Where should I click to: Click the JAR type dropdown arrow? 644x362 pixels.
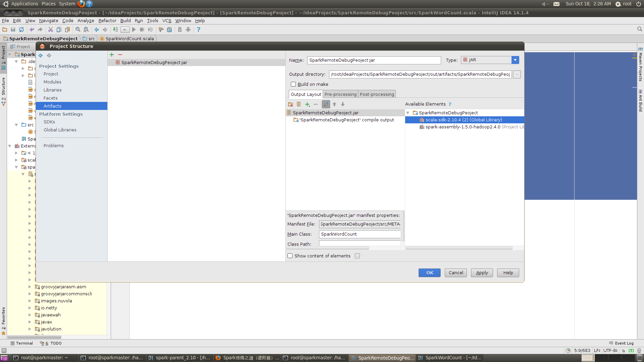515,60
